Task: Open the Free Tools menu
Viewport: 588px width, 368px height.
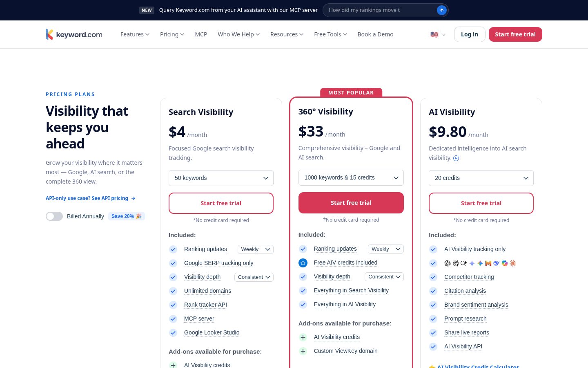Action: click(330, 34)
